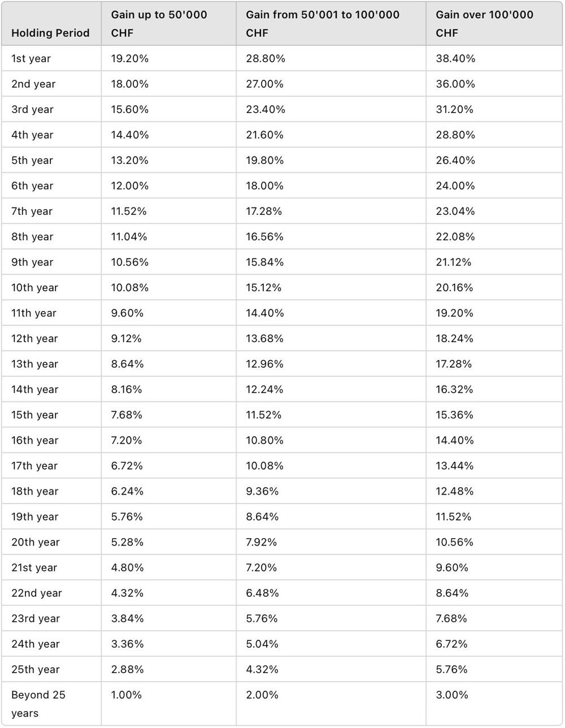The width and height of the screenshot is (565, 728).
Task: Select the "10th year" row label
Action: [34, 287]
